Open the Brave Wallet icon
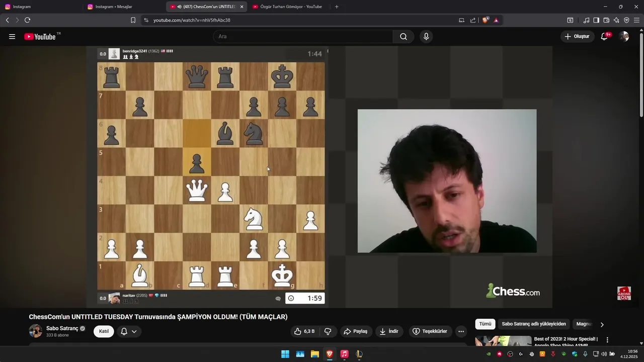Image resolution: width=644 pixels, height=362 pixels. click(606, 20)
